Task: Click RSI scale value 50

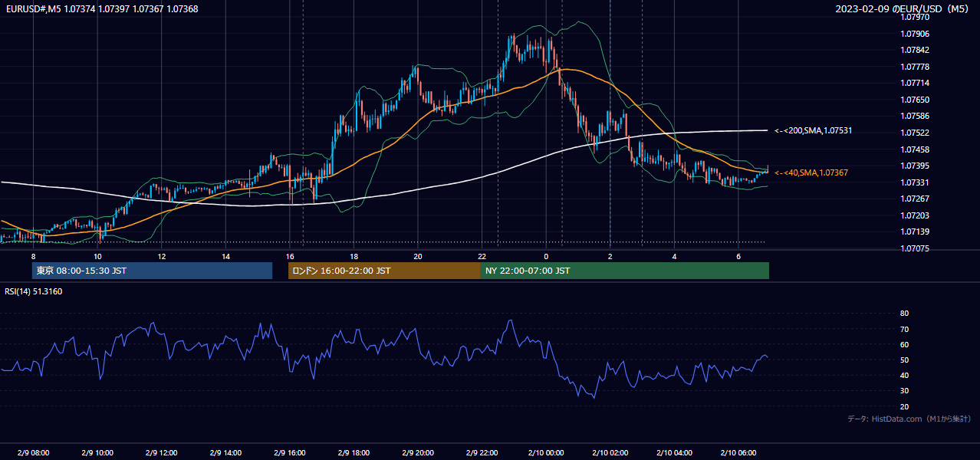Action: (905, 360)
